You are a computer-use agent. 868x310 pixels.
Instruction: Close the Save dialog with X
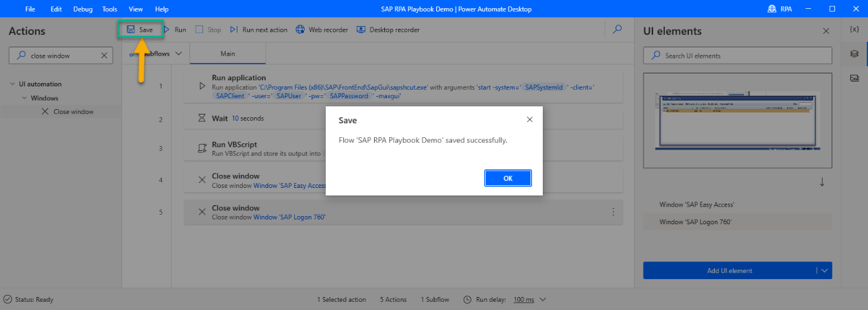pos(529,119)
